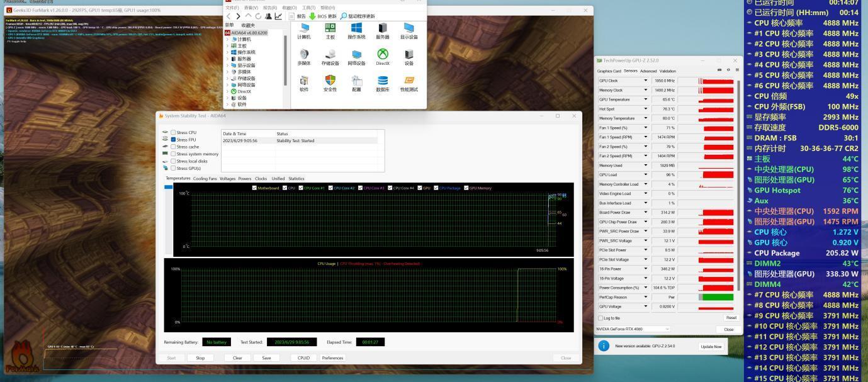This screenshot has height=382, width=868.
Task: Click the GPU-Z hamburger menu icon
Action: pyautogui.click(x=737, y=70)
